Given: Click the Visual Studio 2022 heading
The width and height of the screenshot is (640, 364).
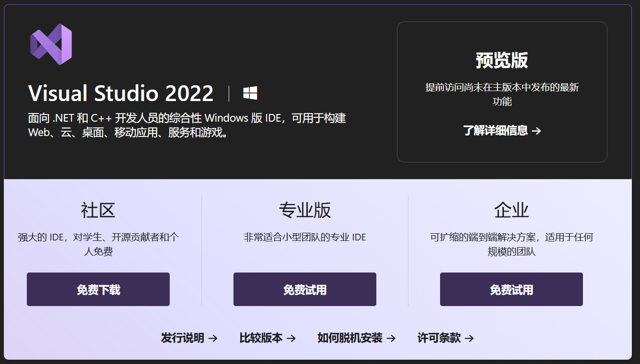Looking at the screenshot, I should [121, 93].
